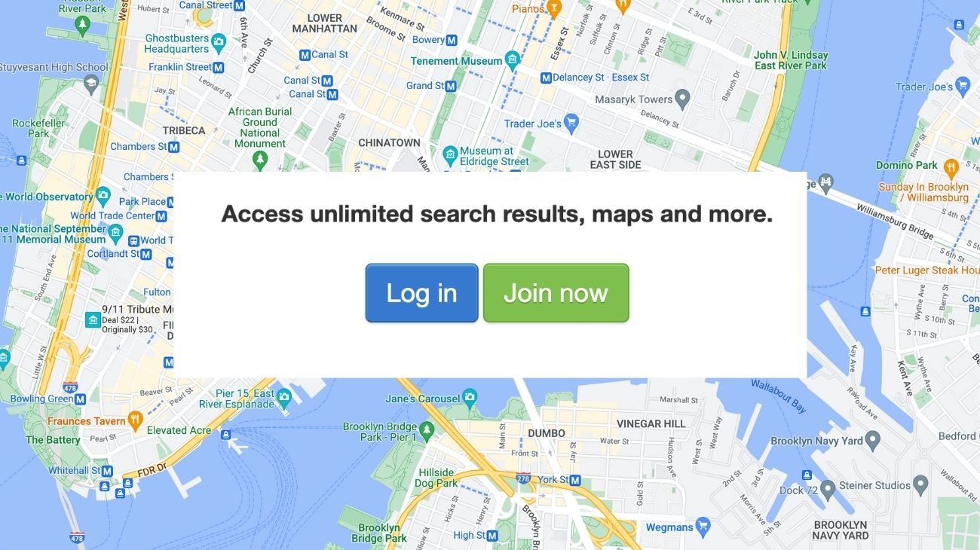This screenshot has height=550, width=980.
Task: Select the Brooklyn Navy Yard pin icon
Action: pyautogui.click(x=873, y=439)
